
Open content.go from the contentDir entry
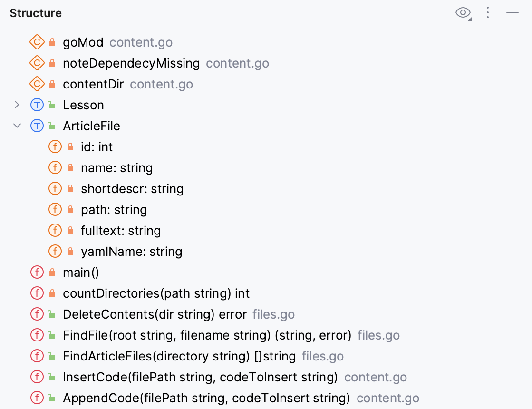point(161,84)
